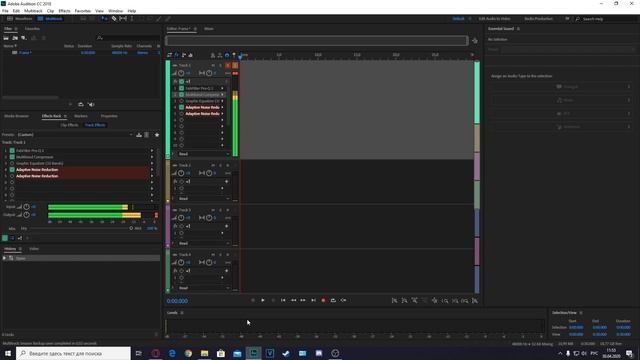
Task: Open file icon in Files panel
Action: 6,38
